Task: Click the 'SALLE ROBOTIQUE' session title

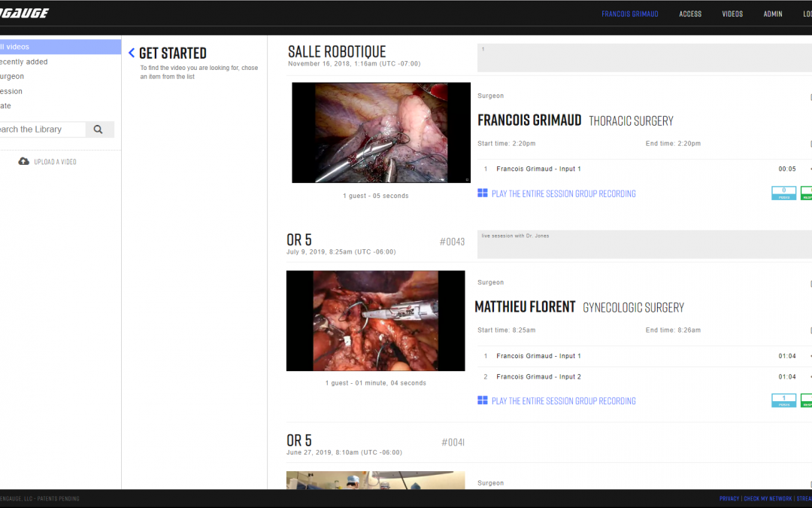Action: tap(337, 52)
